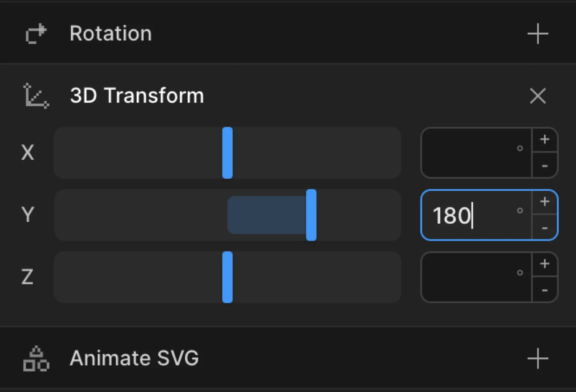Increment the X rotation with the plus stepper
Viewport: 576px width, 392px height.
pos(545,140)
